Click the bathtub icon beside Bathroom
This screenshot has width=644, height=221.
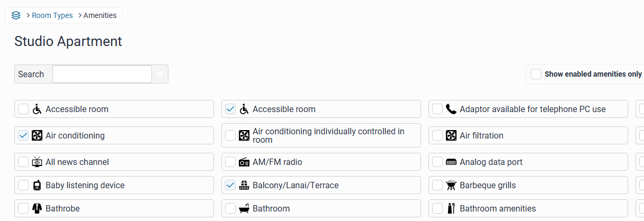click(x=244, y=209)
